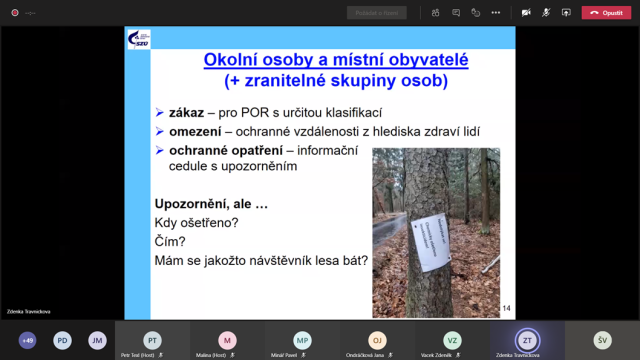The height and width of the screenshot is (360, 640).
Task: Click the Zdenka Travnickova ZT speaker avatar
Action: pyautogui.click(x=527, y=340)
